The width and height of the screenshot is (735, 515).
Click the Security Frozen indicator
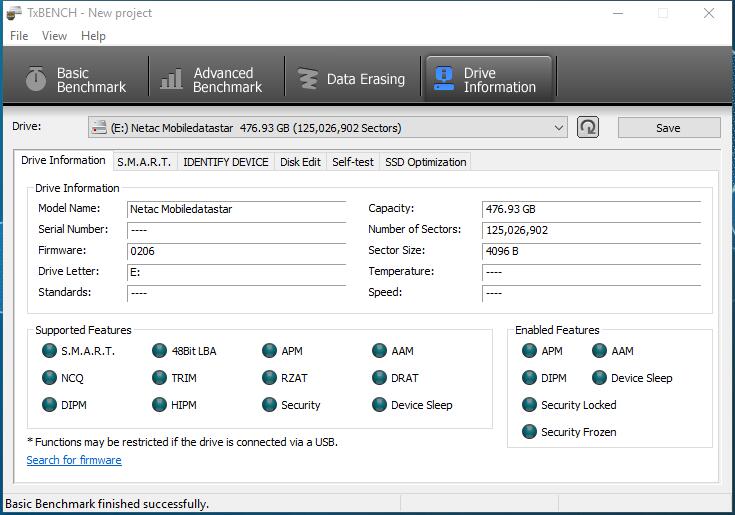pyautogui.click(x=529, y=432)
